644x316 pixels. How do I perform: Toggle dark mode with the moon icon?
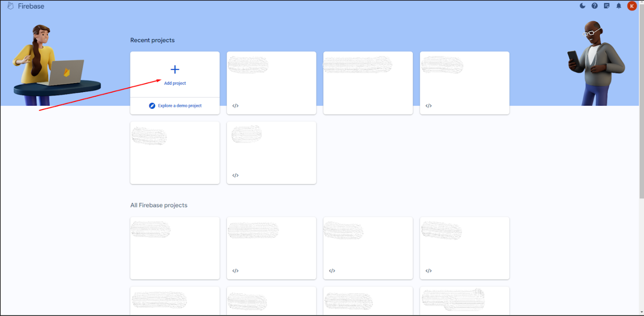582,6
